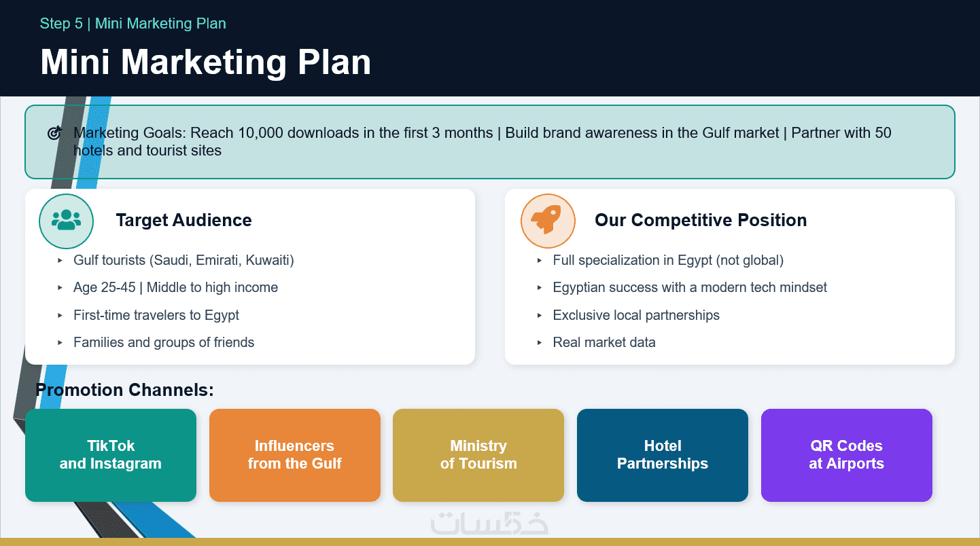The image size is (980, 546).
Task: Click the Promotion Channels heading
Action: click(x=124, y=390)
